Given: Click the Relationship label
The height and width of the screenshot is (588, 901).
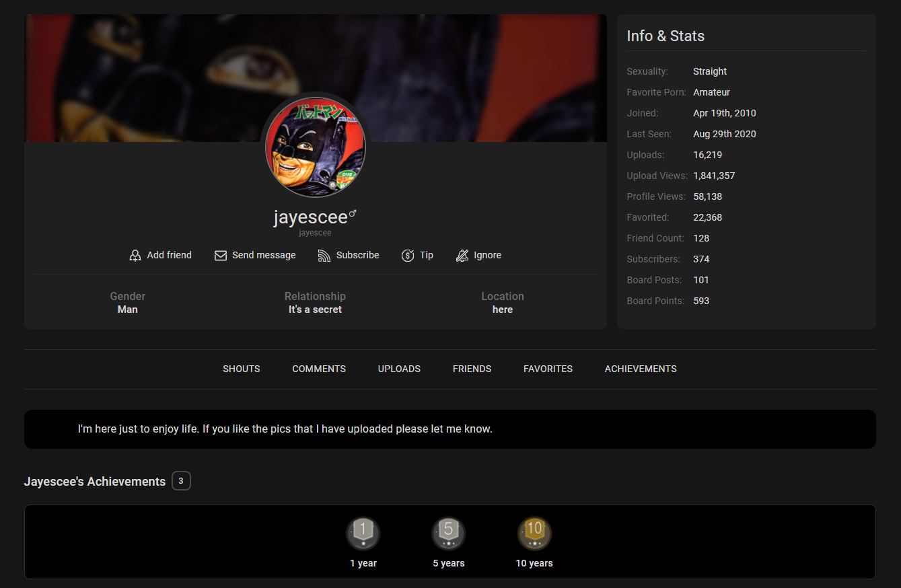Looking at the screenshot, I should tap(315, 296).
